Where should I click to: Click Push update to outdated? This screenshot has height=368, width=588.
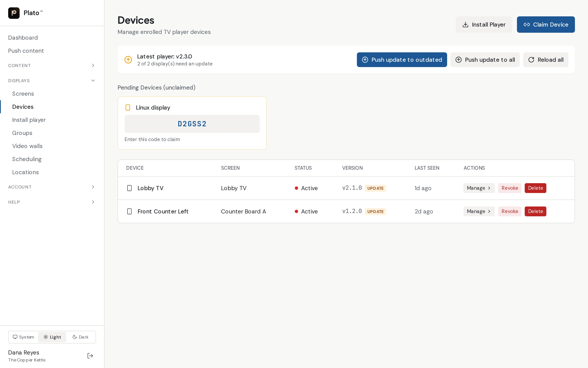pyautogui.click(x=402, y=60)
